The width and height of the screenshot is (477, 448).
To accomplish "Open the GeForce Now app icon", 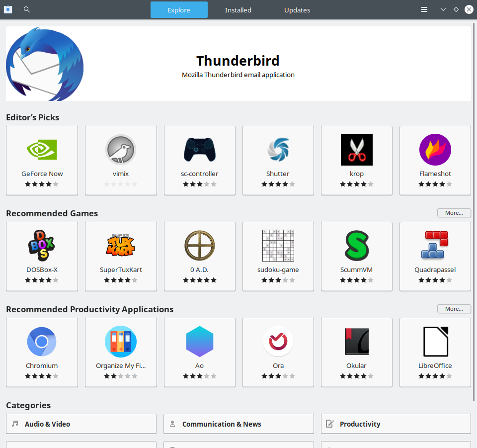I will pos(42,150).
